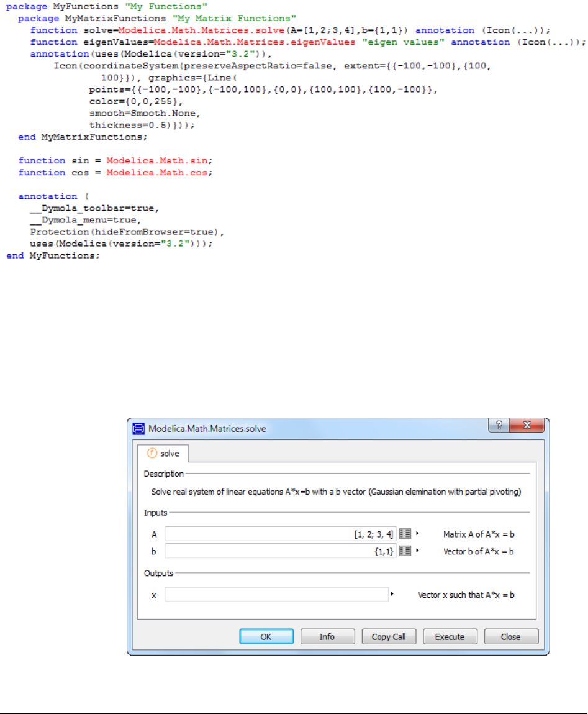Open the matrix editor icon for A

(x=405, y=534)
